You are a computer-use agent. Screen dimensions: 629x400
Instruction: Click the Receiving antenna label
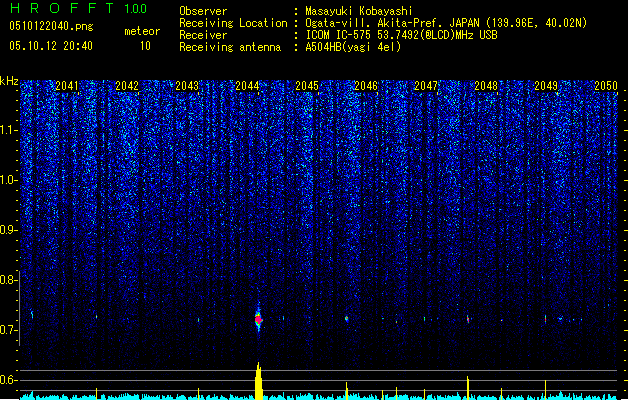[x=230, y=47]
